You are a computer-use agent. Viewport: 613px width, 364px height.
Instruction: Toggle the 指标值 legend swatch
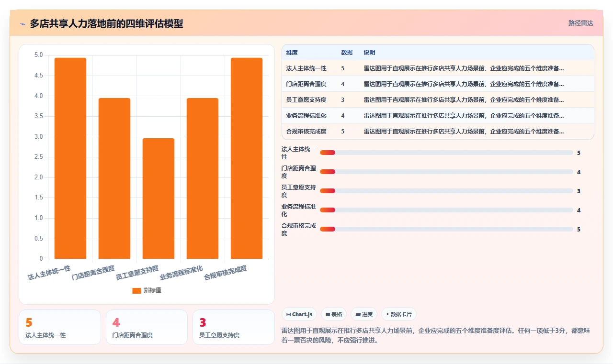136,290
